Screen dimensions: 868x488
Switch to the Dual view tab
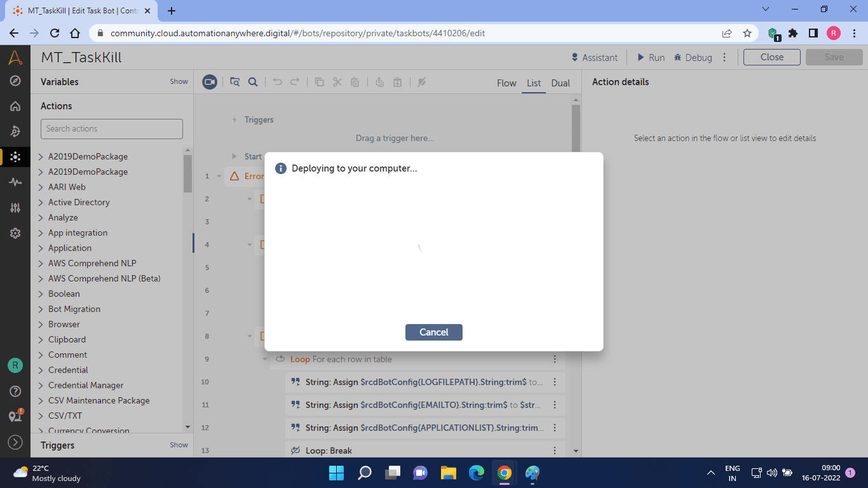tap(560, 83)
